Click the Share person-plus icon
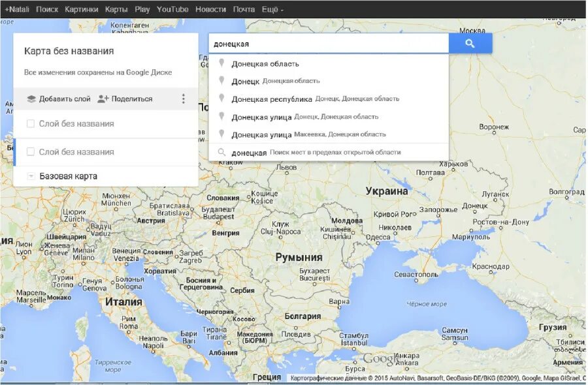The height and width of the screenshot is (385, 588). (x=103, y=99)
